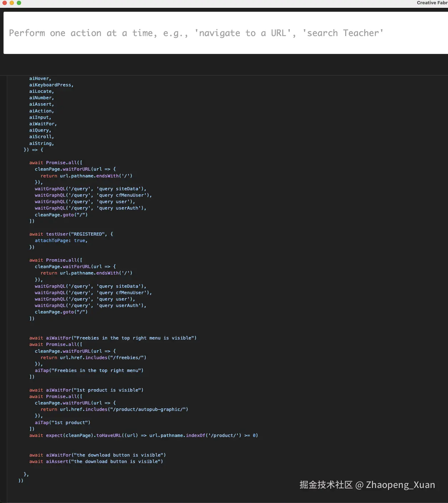Screen dimensions: 448x503
Task: Select the aiKeyboardPress parameter line
Action: tap(51, 85)
